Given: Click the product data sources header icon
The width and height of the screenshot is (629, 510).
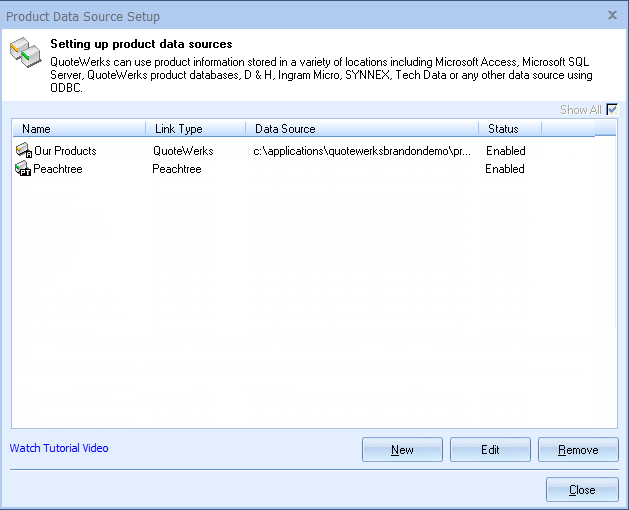Looking at the screenshot, I should coord(26,53).
